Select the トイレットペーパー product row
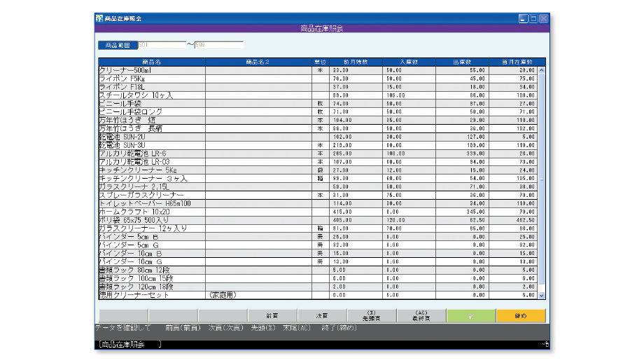This screenshot has width=644, height=363. point(151,203)
